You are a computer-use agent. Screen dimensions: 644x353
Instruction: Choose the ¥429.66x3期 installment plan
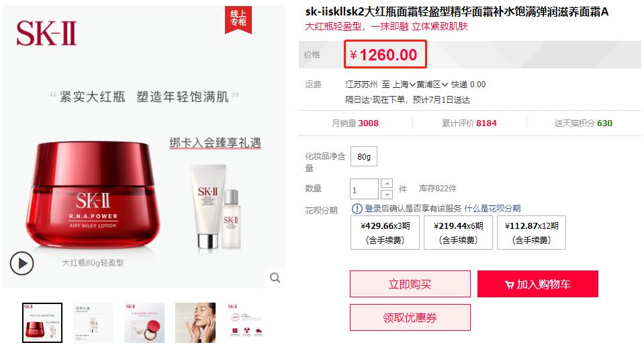(385, 232)
